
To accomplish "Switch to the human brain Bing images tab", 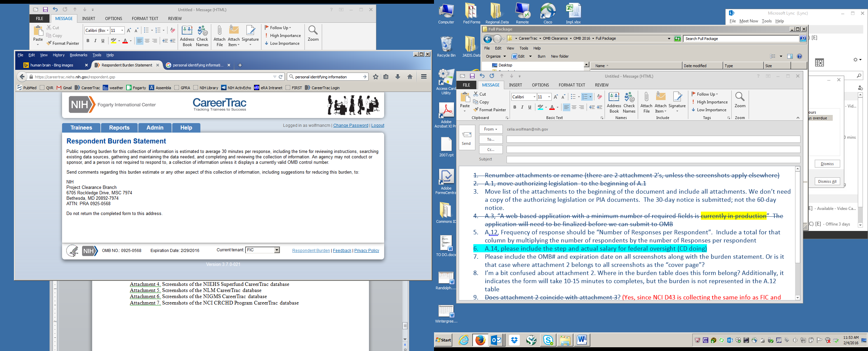I will (x=52, y=65).
